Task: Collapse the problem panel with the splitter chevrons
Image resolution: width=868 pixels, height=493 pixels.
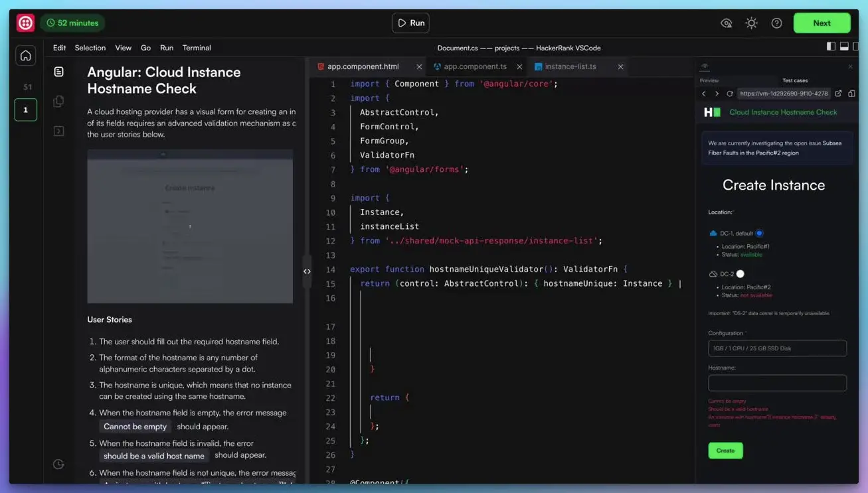Action: [307, 271]
